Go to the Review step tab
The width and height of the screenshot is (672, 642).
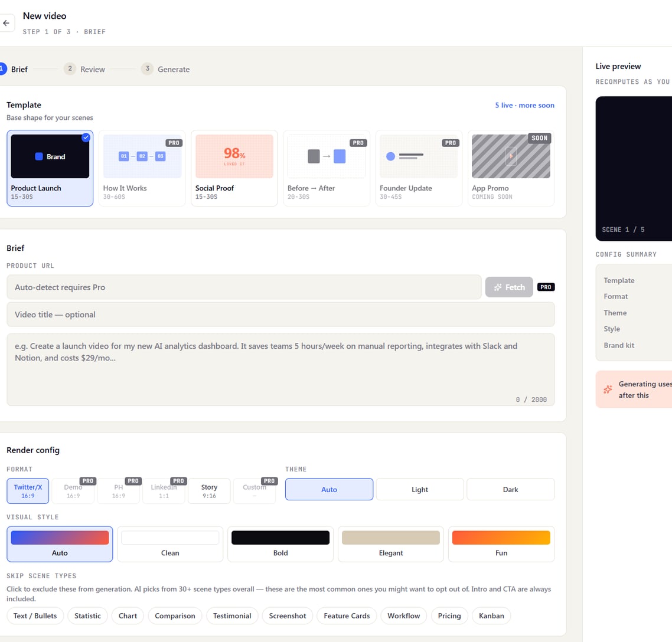[x=84, y=69]
